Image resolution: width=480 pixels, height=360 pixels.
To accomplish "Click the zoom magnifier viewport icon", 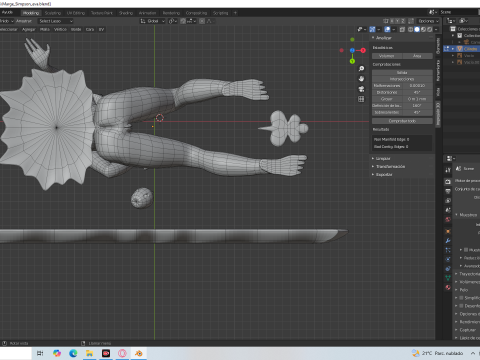I will (361, 69).
